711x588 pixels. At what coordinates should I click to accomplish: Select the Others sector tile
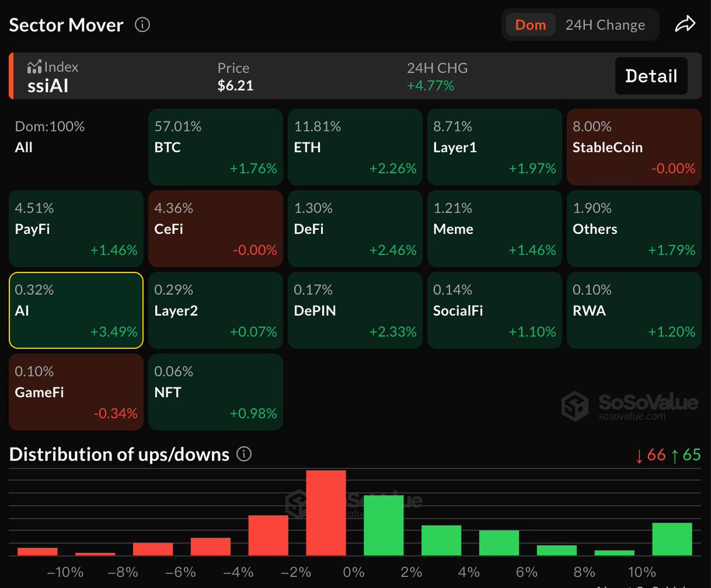click(x=634, y=228)
